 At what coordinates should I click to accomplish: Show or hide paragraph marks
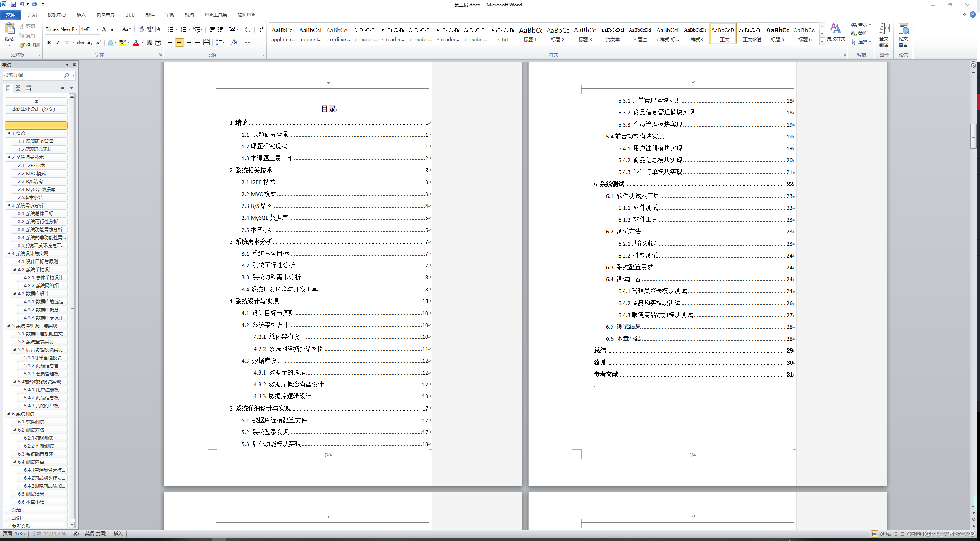(261, 29)
